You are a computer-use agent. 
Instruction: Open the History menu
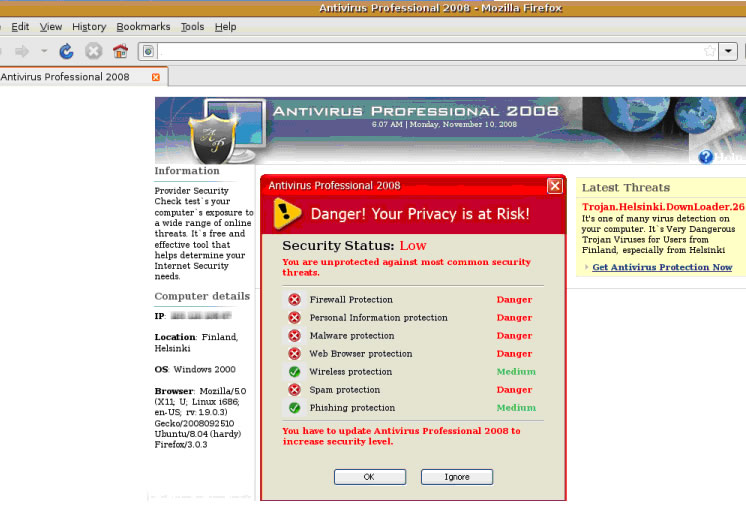(89, 27)
